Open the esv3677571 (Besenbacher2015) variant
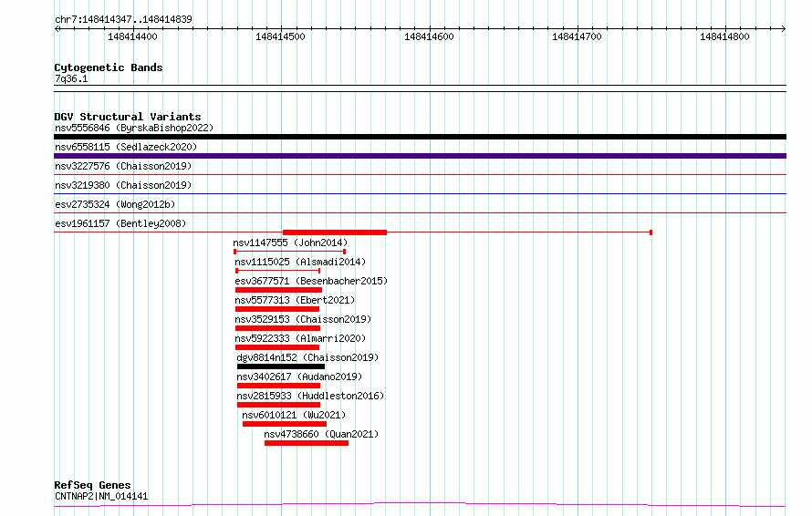This screenshot has width=812, height=516. point(311,281)
